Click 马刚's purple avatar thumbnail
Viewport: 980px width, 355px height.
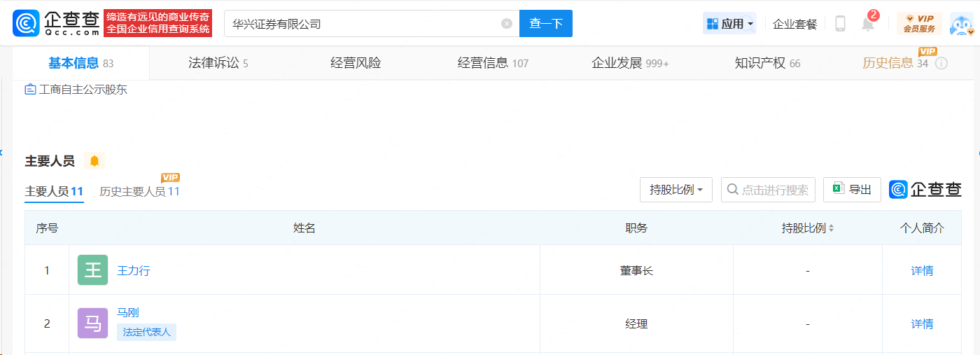click(92, 323)
